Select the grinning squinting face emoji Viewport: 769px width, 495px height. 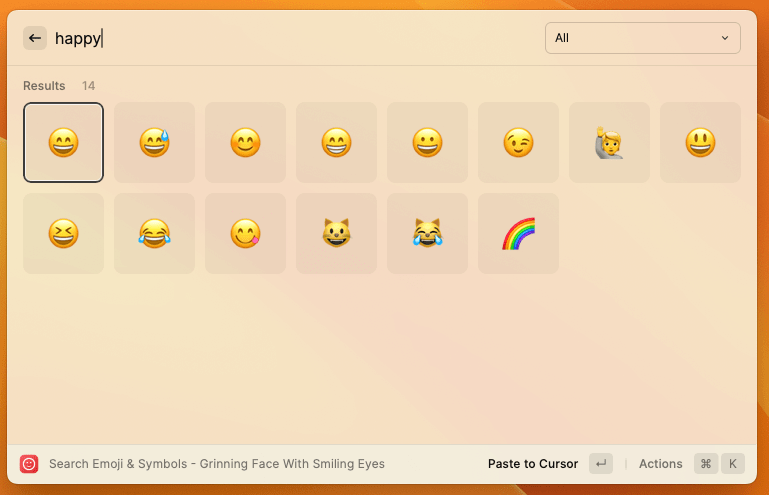[x=63, y=234]
